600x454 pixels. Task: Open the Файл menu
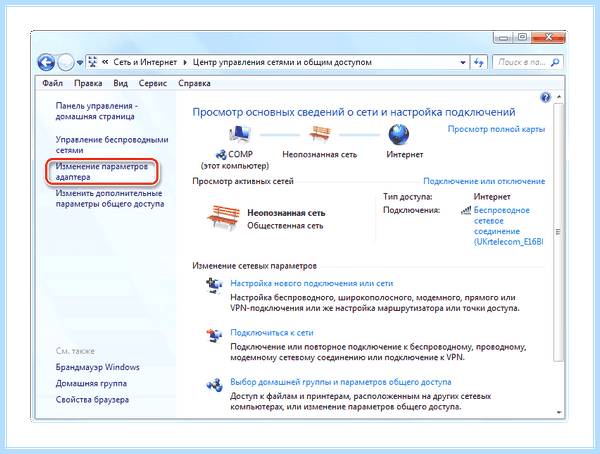(52, 83)
